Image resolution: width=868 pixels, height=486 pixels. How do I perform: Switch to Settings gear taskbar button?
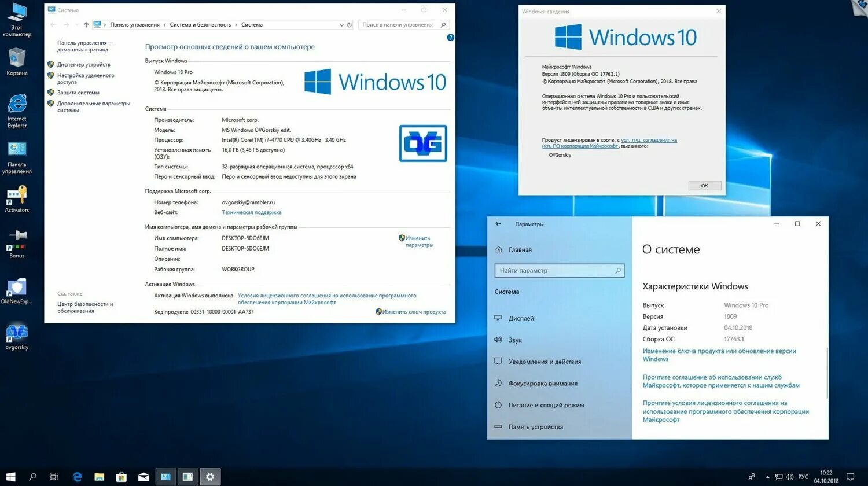pyautogui.click(x=210, y=477)
